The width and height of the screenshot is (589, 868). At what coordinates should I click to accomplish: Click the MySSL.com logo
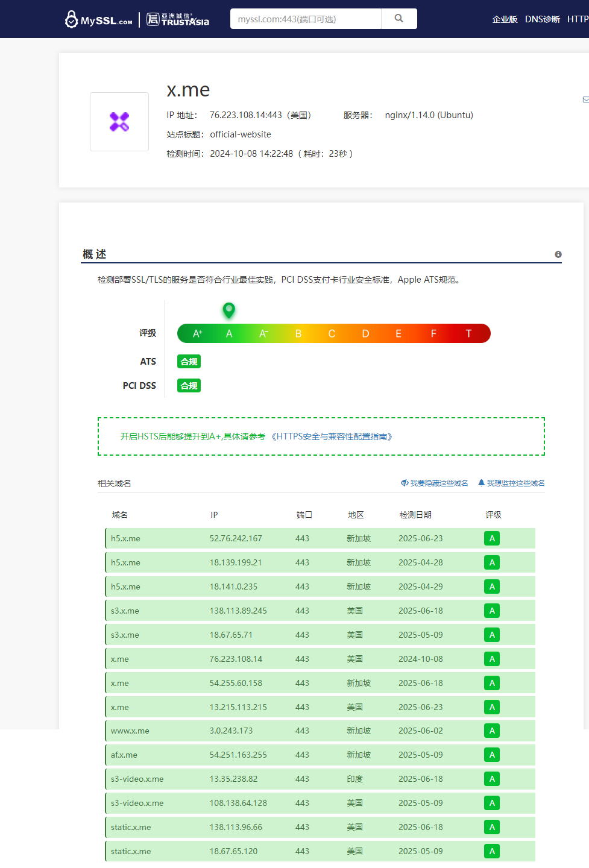[x=99, y=20]
